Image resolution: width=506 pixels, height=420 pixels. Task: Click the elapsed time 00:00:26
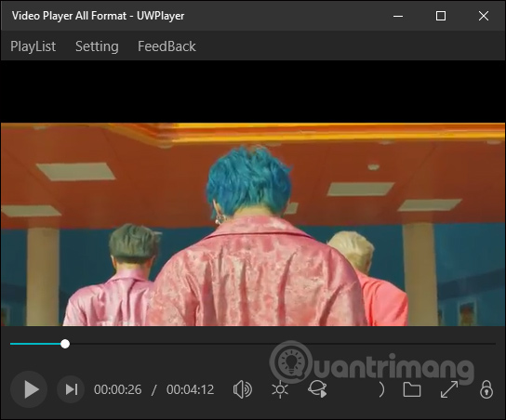pos(117,389)
